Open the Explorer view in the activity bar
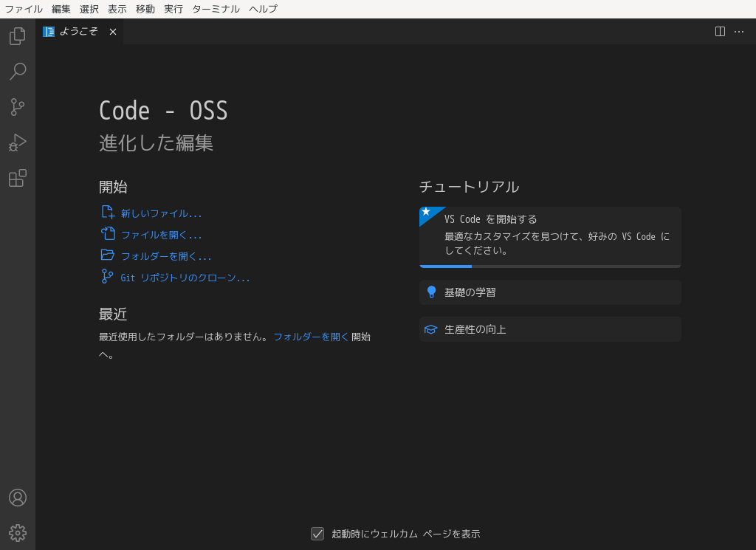 18,36
